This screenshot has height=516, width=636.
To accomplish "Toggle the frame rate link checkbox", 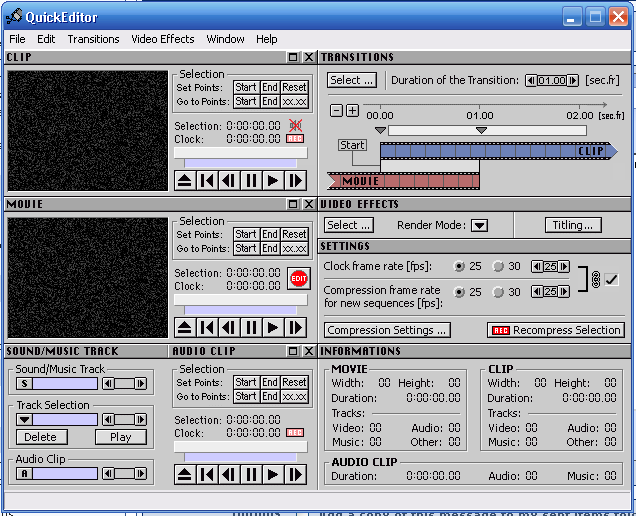I will point(612,280).
